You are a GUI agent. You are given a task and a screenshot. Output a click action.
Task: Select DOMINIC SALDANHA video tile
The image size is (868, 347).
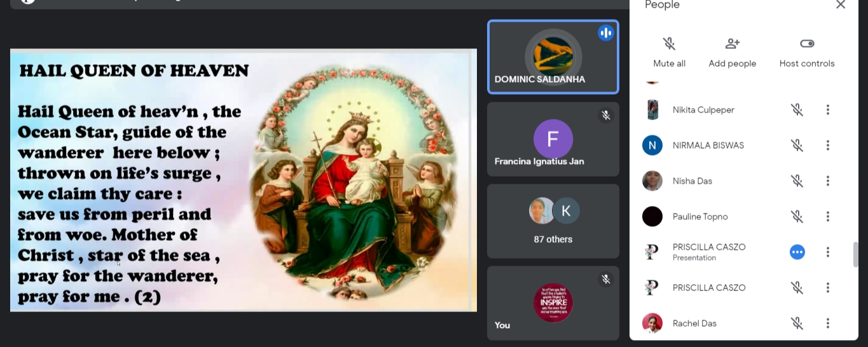click(553, 57)
